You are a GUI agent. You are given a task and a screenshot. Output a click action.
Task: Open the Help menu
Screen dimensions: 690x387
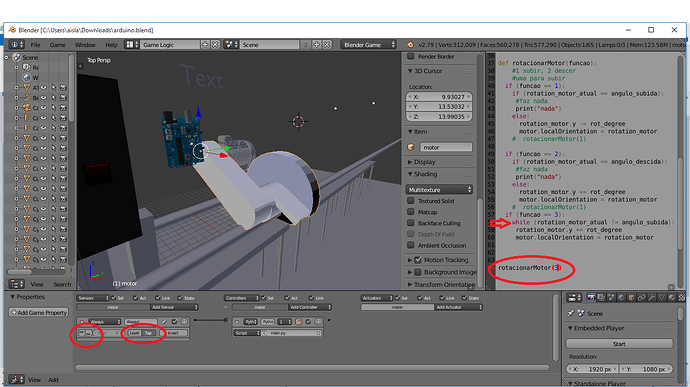[111, 45]
